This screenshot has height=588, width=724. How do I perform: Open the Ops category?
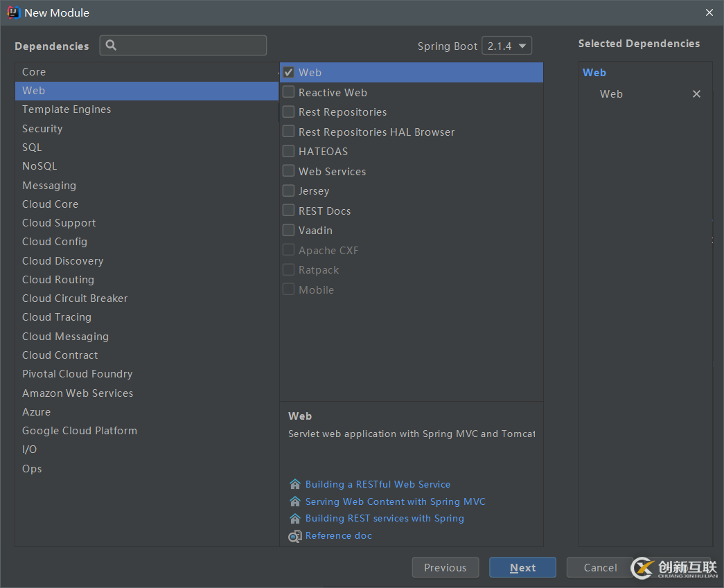(x=147, y=469)
